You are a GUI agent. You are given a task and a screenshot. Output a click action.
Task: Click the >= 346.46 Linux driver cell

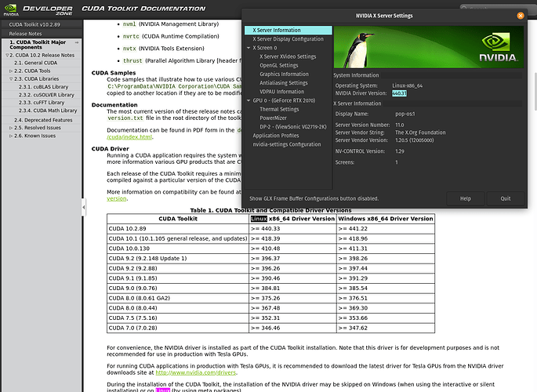click(x=293, y=328)
